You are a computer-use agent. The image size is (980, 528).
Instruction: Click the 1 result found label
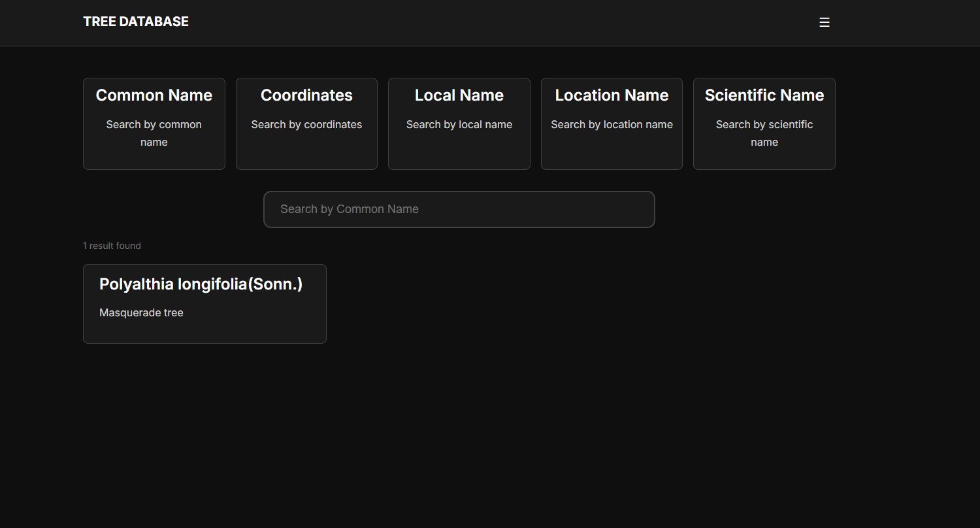point(112,246)
